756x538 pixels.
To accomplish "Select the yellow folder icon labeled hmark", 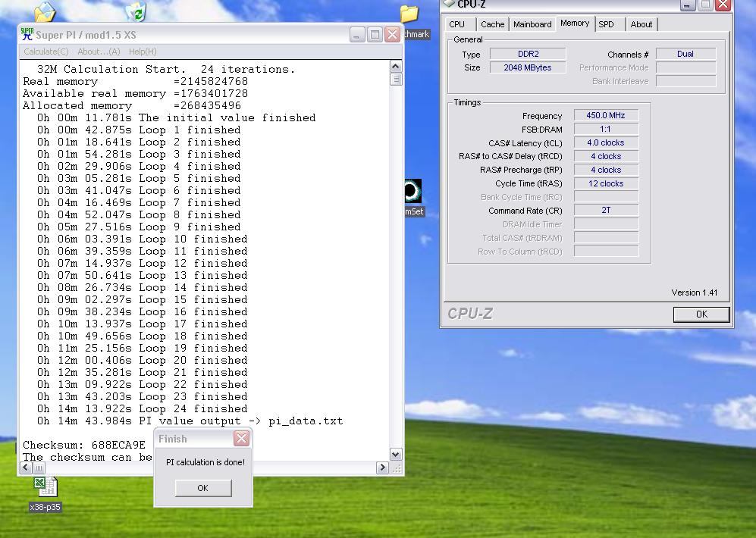I will [409, 14].
